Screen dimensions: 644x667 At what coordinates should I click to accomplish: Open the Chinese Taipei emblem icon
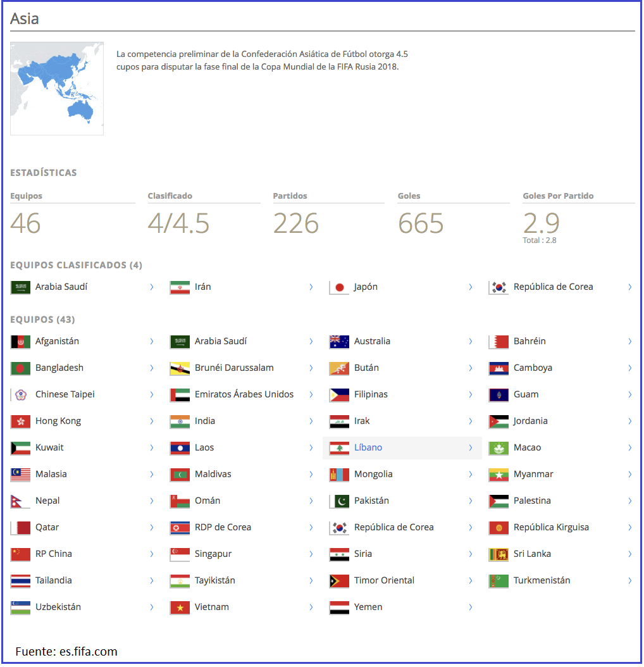click(x=20, y=395)
